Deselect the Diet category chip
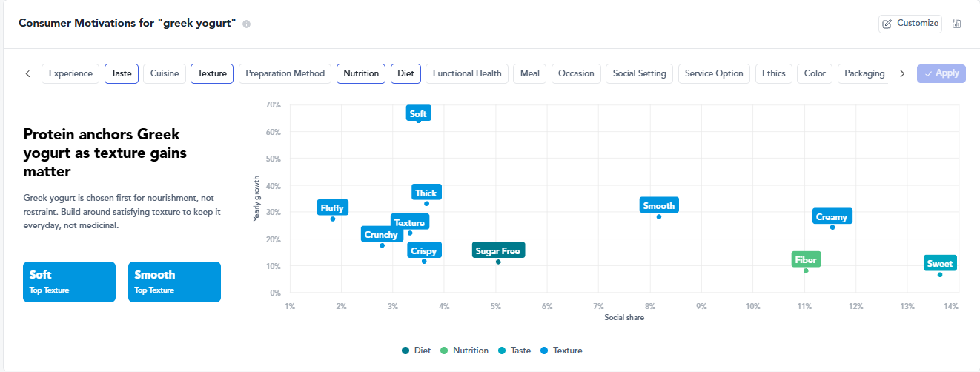The height and width of the screenshot is (372, 980). (x=405, y=73)
